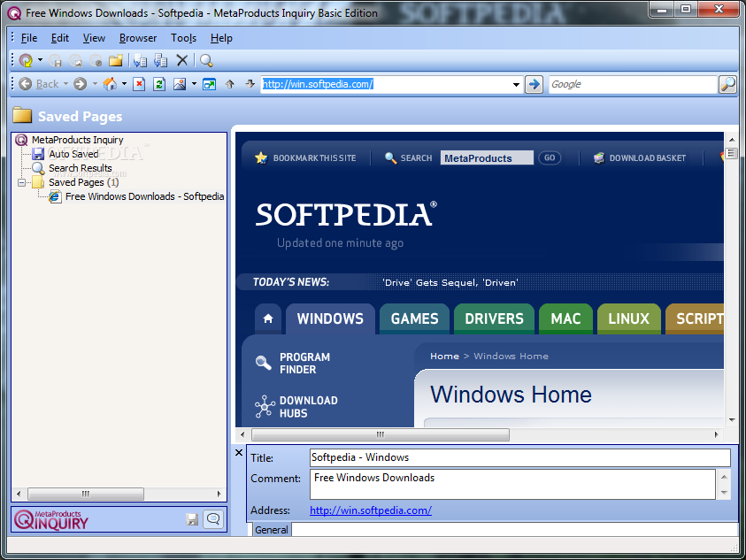Viewport: 746px width, 560px height.
Task: Click the greyed save-as-image page icon
Action: [75, 61]
